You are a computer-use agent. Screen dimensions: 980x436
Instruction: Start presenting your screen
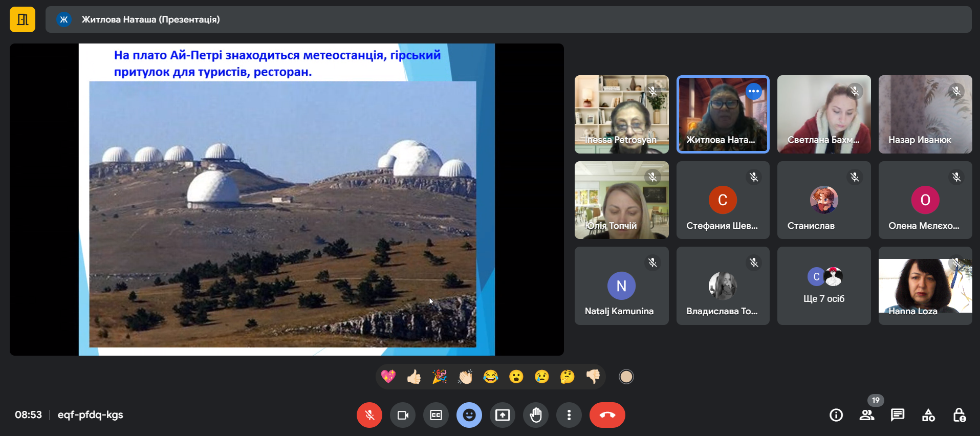(503, 415)
